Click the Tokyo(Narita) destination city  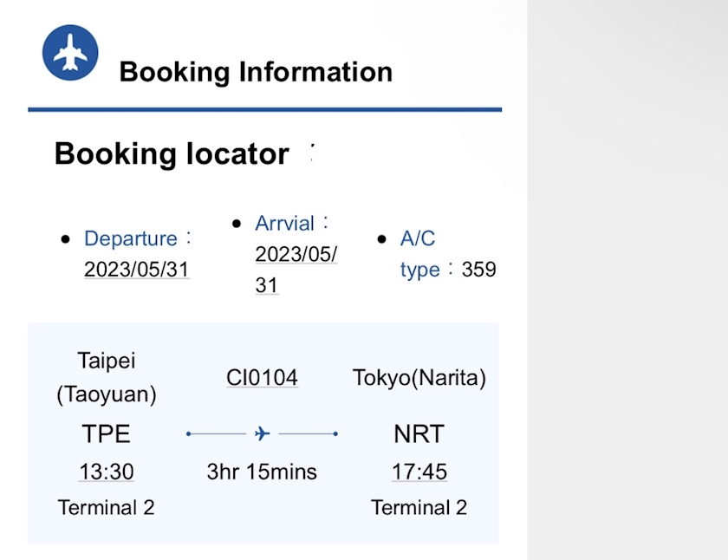(x=419, y=378)
